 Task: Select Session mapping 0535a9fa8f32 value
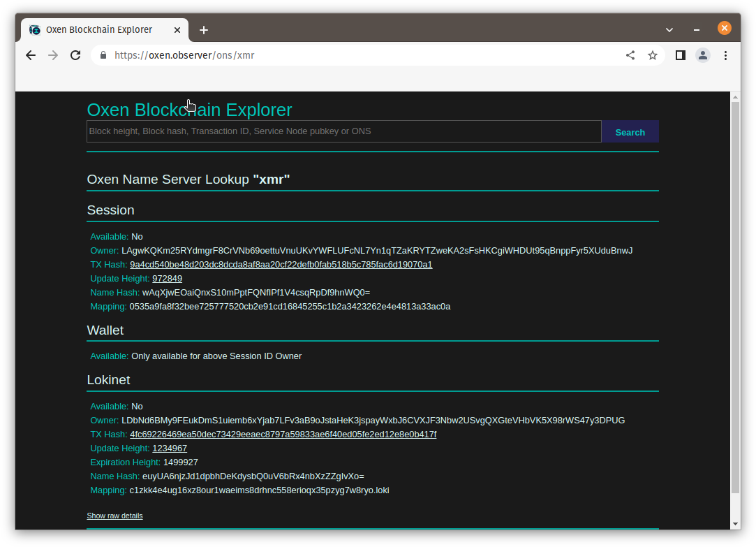290,306
